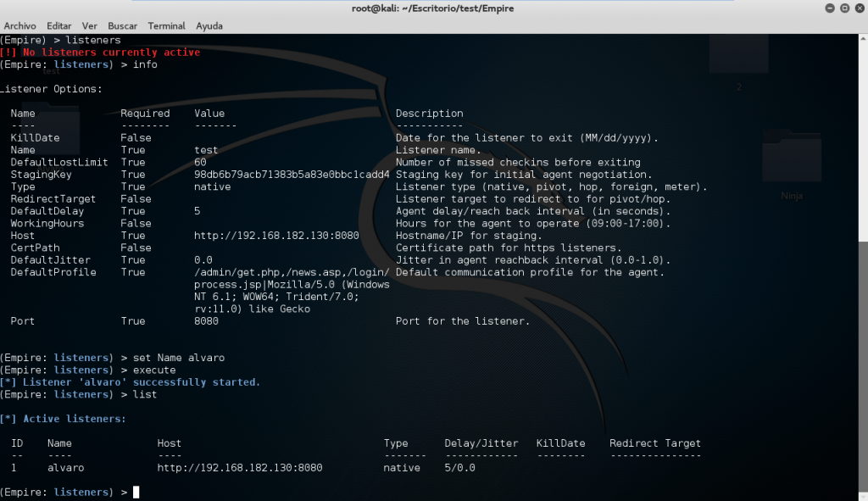Open the Archivo menu
The height and width of the screenshot is (501, 868).
tap(19, 26)
